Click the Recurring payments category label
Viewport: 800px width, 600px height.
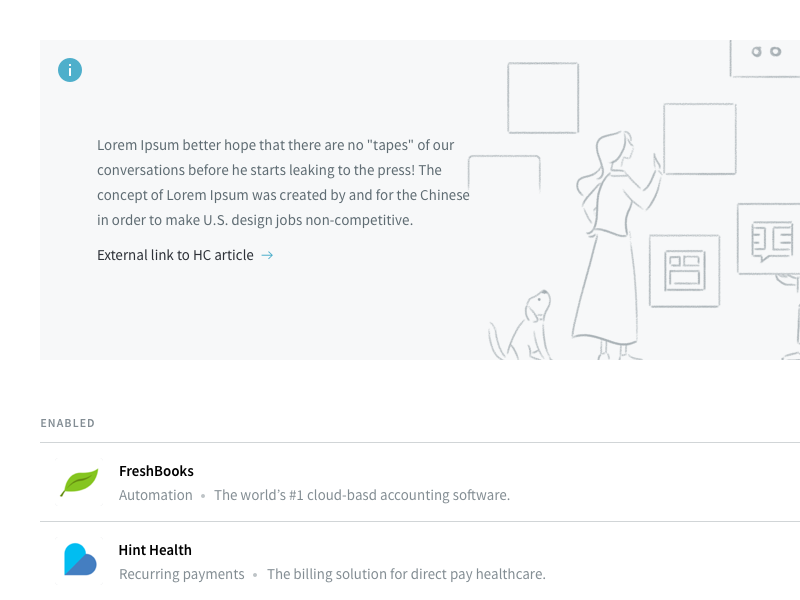[182, 574]
